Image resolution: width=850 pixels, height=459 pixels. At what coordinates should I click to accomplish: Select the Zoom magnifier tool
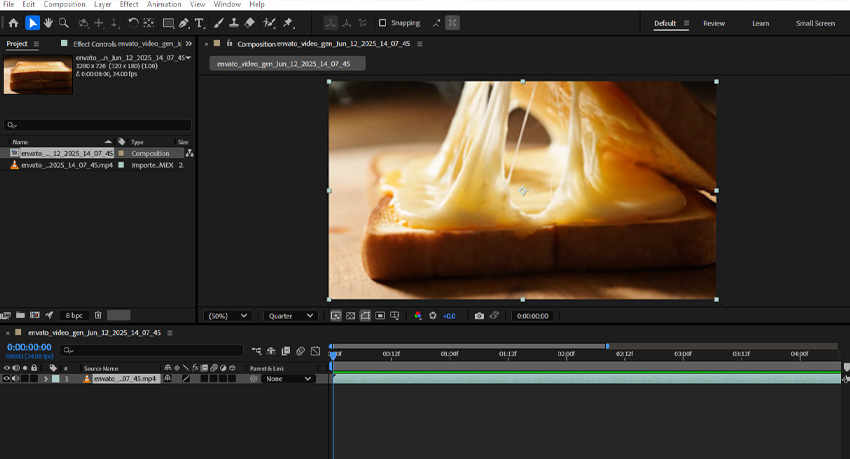point(64,23)
